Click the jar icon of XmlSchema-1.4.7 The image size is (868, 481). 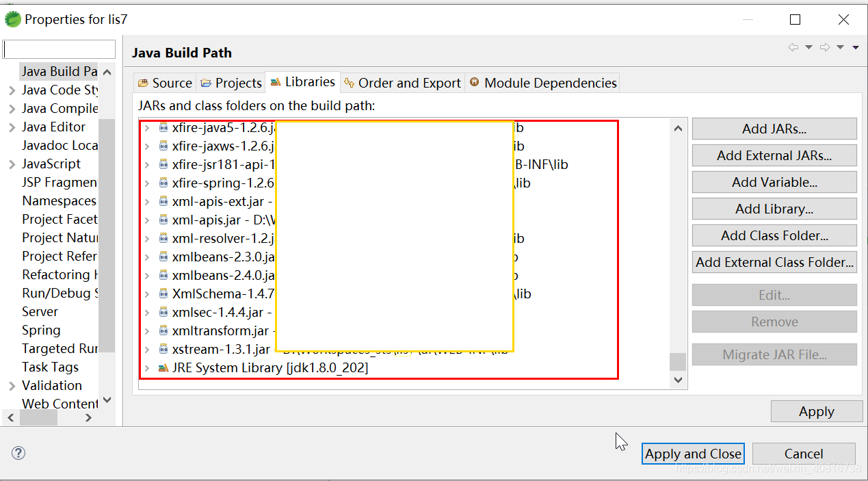(x=163, y=294)
